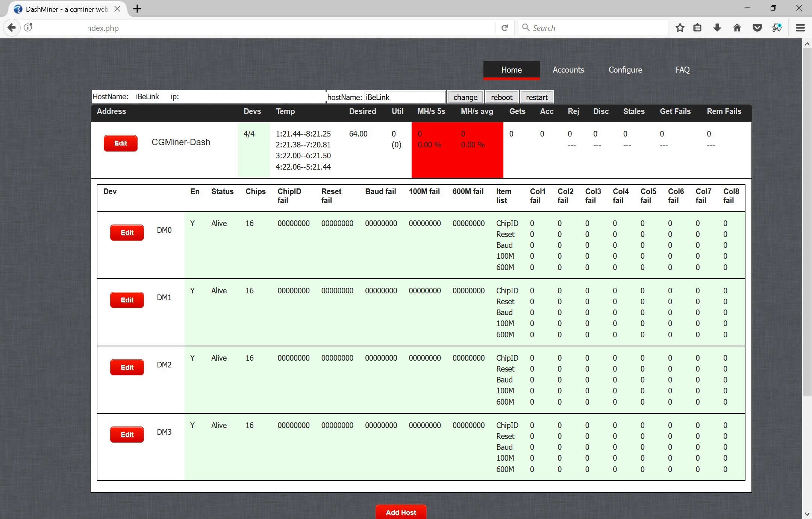Click the Address column header

click(111, 111)
